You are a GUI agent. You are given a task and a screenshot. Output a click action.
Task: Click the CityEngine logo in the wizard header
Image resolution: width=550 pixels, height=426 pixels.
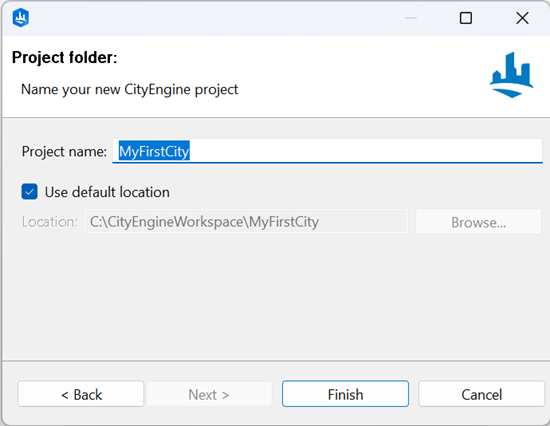point(511,75)
